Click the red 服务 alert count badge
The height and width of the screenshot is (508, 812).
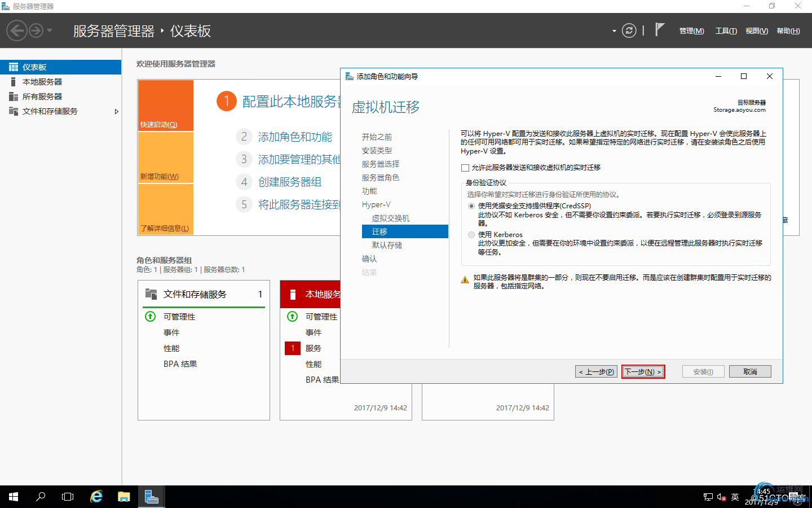click(293, 348)
